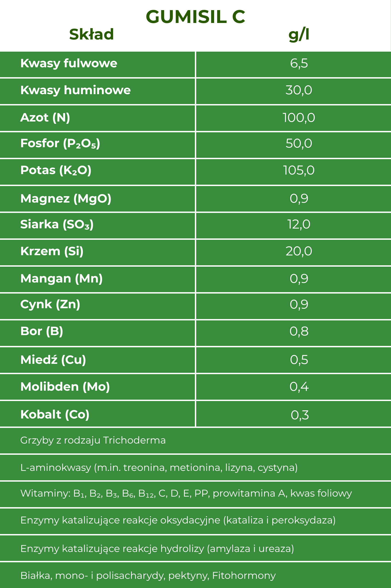391x588 pixels.
Task: Click the Skład column header
Action: [92, 34]
